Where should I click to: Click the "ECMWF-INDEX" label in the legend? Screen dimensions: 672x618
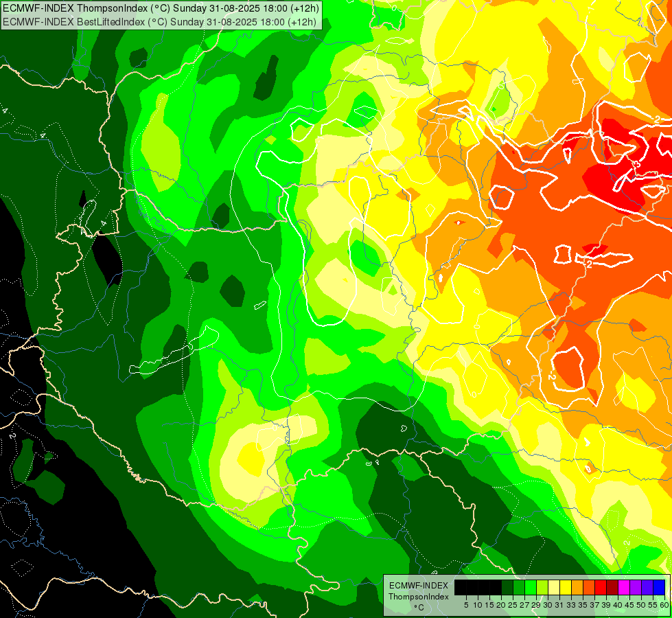(419, 586)
